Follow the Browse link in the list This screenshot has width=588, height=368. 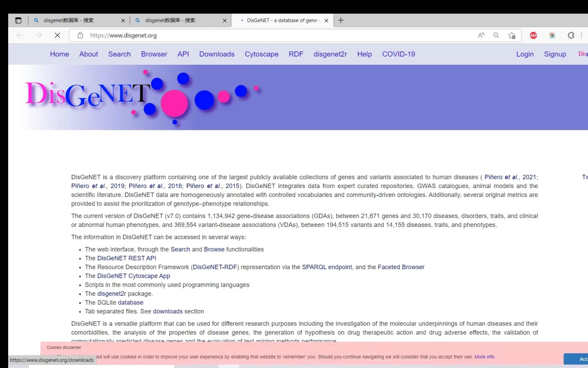[214, 249]
